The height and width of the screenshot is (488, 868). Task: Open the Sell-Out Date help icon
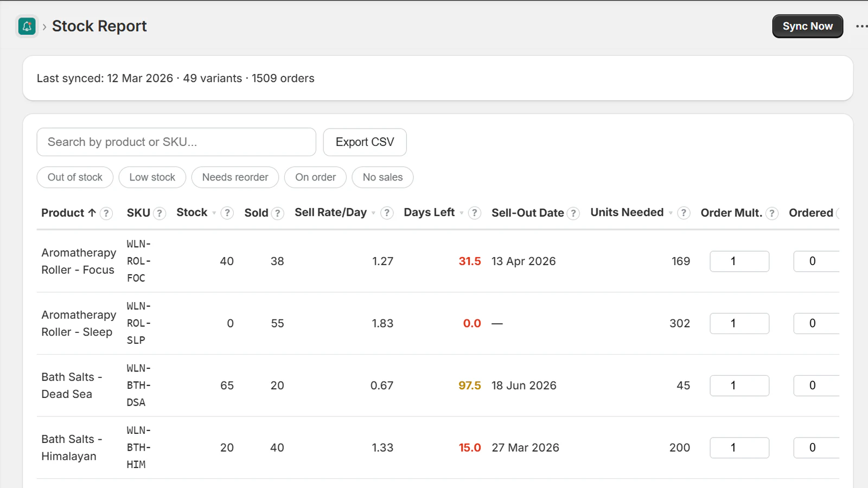(x=573, y=213)
